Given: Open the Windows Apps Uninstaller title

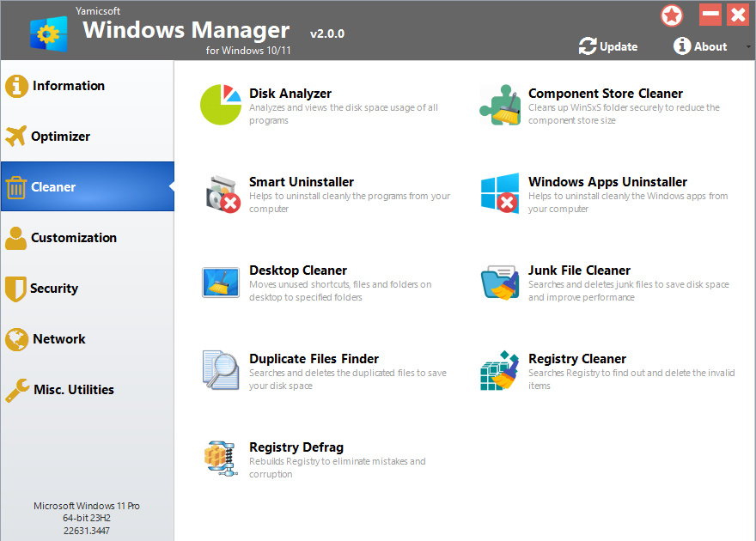Looking at the screenshot, I should click(x=607, y=182).
